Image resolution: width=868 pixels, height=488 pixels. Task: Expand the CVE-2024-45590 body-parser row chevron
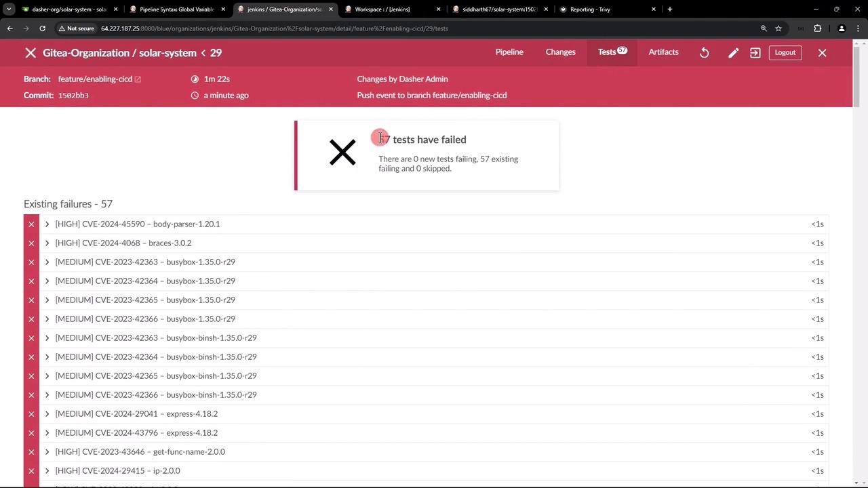tap(47, 224)
